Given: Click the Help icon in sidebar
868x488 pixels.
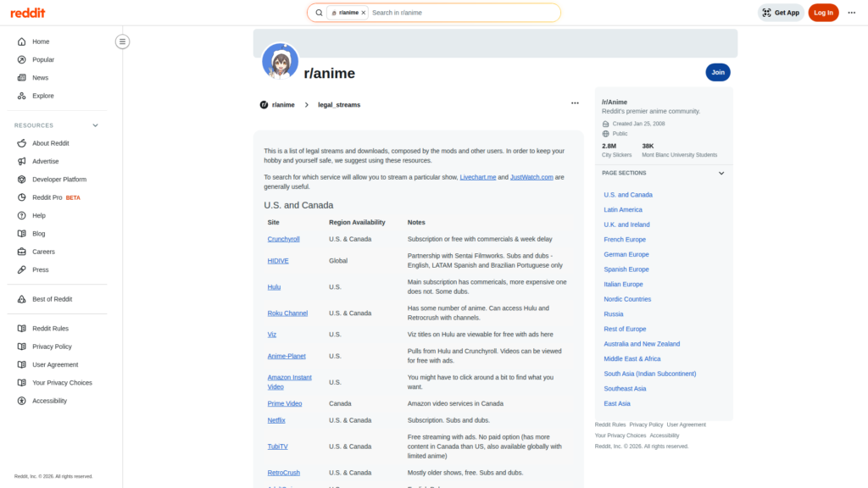Looking at the screenshot, I should coord(22,215).
